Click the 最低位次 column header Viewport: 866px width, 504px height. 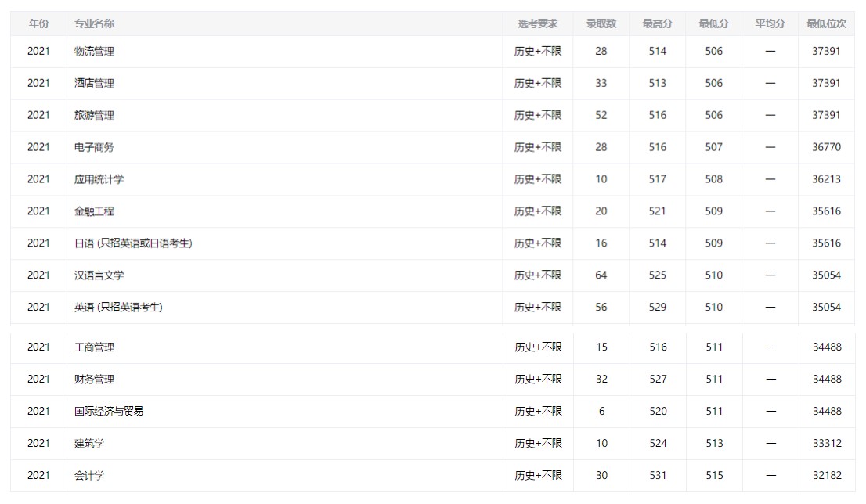(x=827, y=23)
